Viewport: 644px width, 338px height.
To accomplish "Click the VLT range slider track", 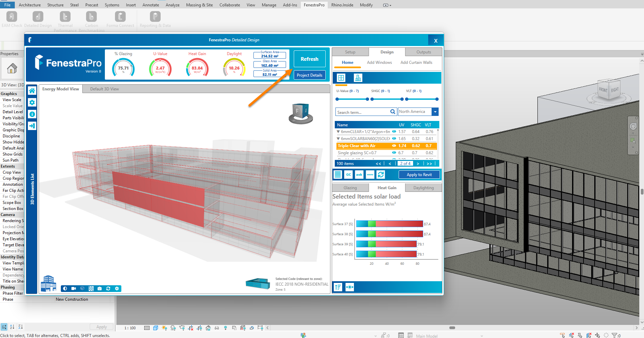I will pos(422,99).
